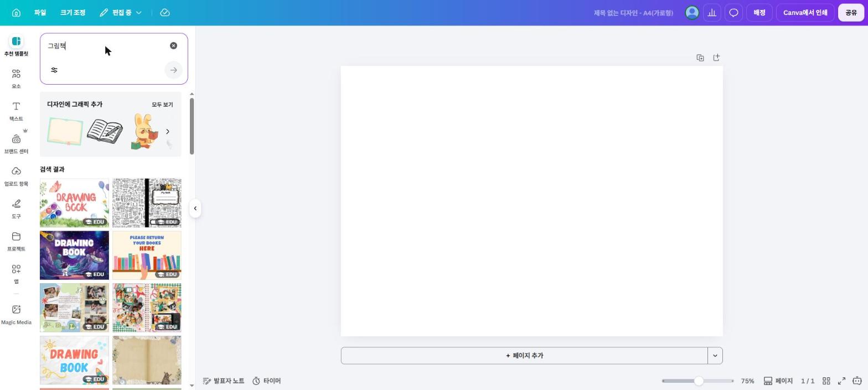Open search filter options icon
Screen dimensions: 868x390
[54, 70]
